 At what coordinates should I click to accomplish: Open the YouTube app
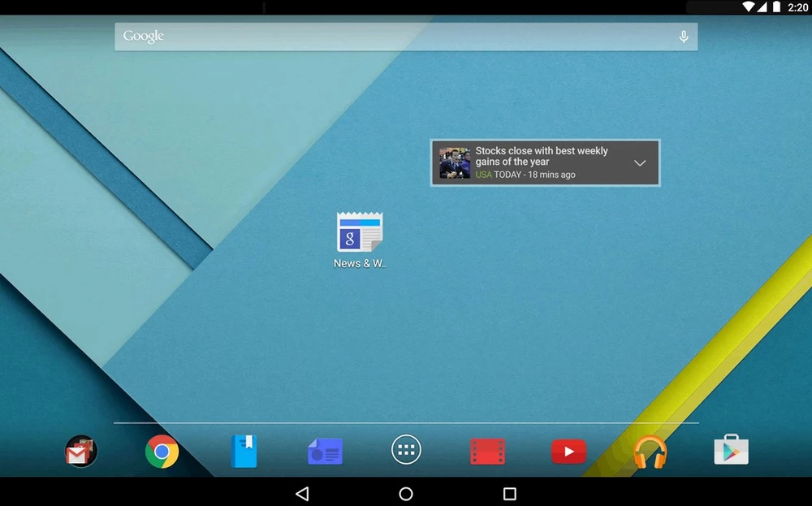(x=568, y=452)
